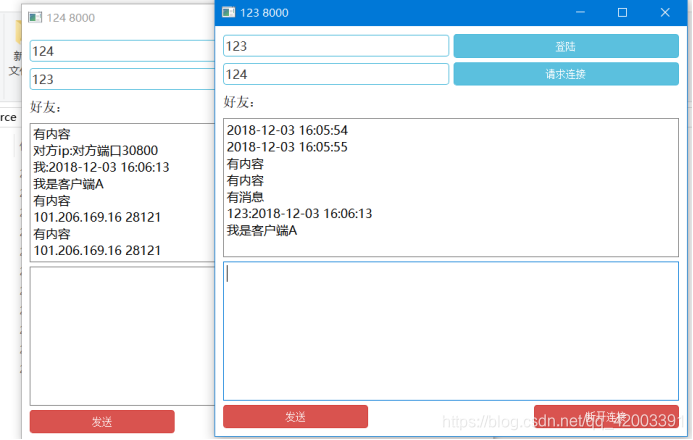Click log line '2018-12-03 16:05:54'
The width and height of the screenshot is (693, 440).
tap(287, 130)
